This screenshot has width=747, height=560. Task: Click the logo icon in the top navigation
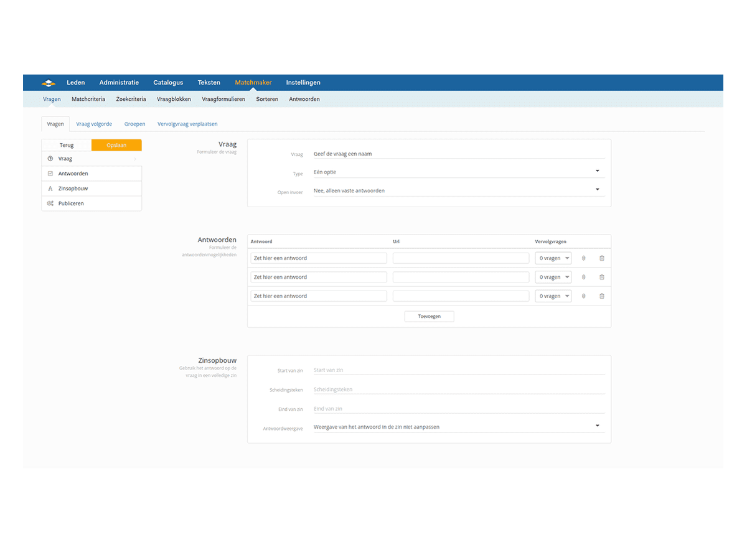click(x=49, y=83)
